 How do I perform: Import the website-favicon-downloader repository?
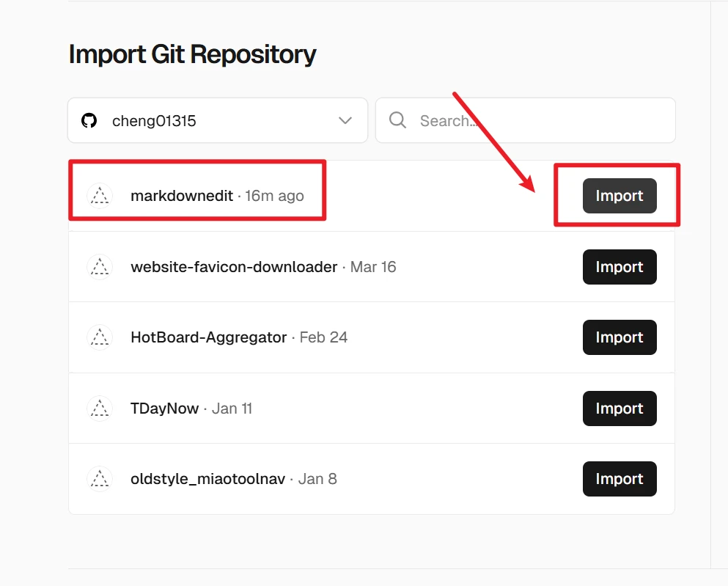click(619, 267)
